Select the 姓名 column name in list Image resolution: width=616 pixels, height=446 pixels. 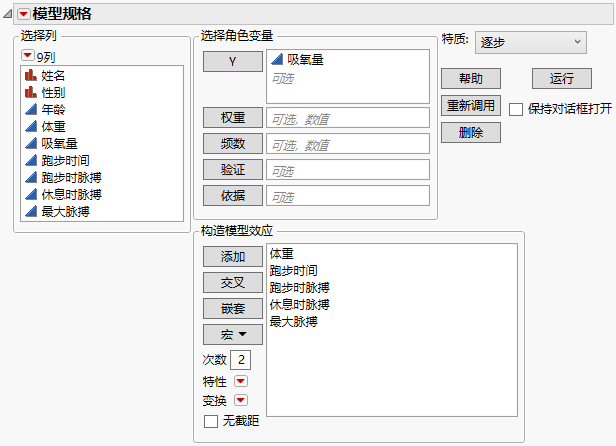[x=53, y=75]
